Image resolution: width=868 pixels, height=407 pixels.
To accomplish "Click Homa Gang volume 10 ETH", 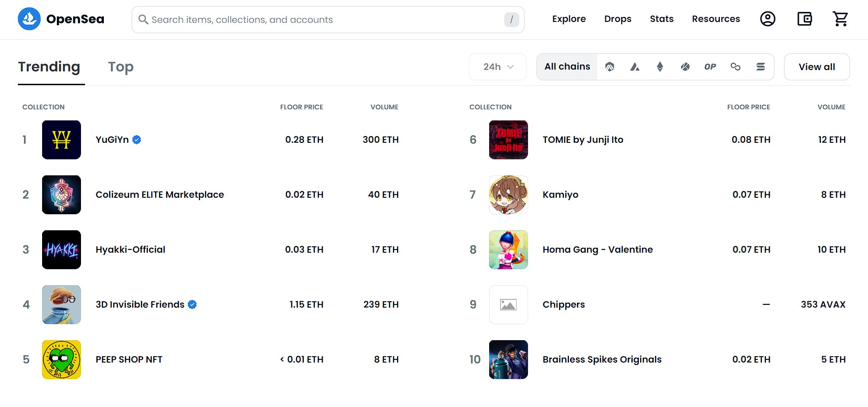I will pos(832,250).
